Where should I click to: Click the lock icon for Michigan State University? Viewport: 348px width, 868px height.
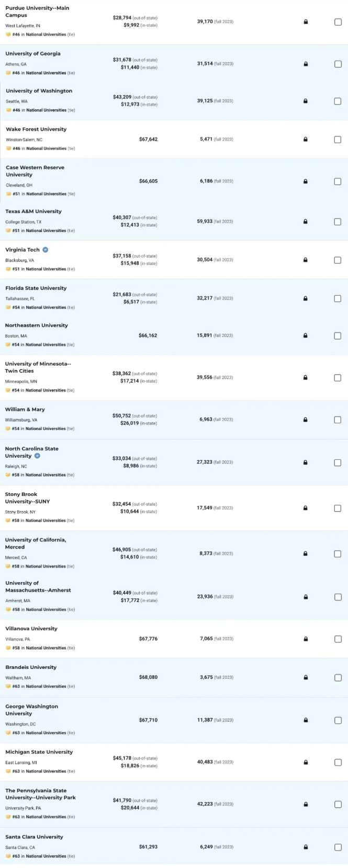[306, 762]
